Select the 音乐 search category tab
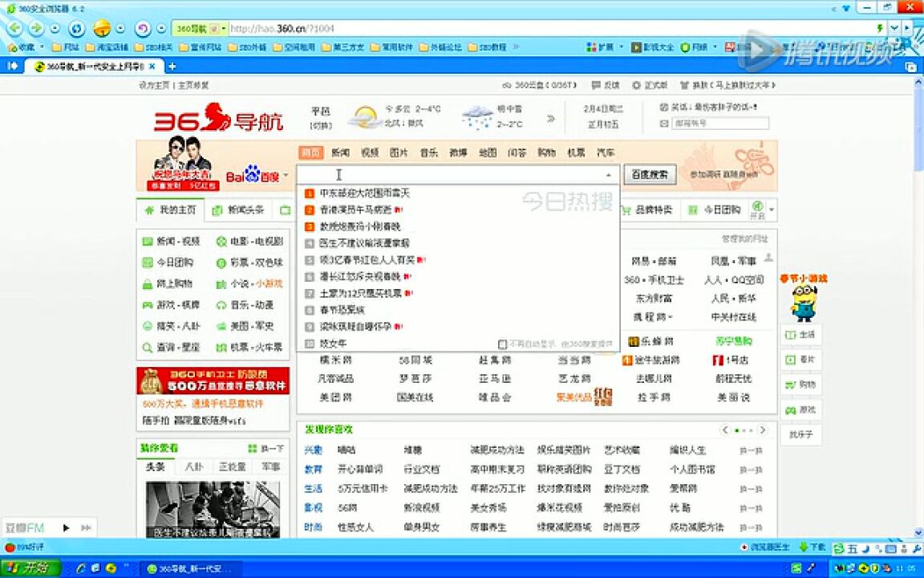924x578 pixels. [x=429, y=153]
